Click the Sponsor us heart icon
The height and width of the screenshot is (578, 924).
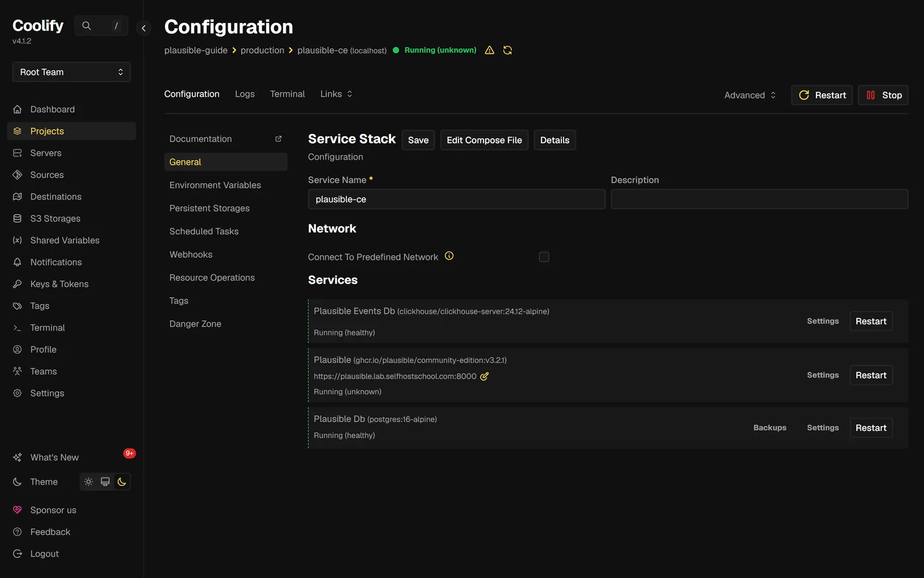point(17,510)
